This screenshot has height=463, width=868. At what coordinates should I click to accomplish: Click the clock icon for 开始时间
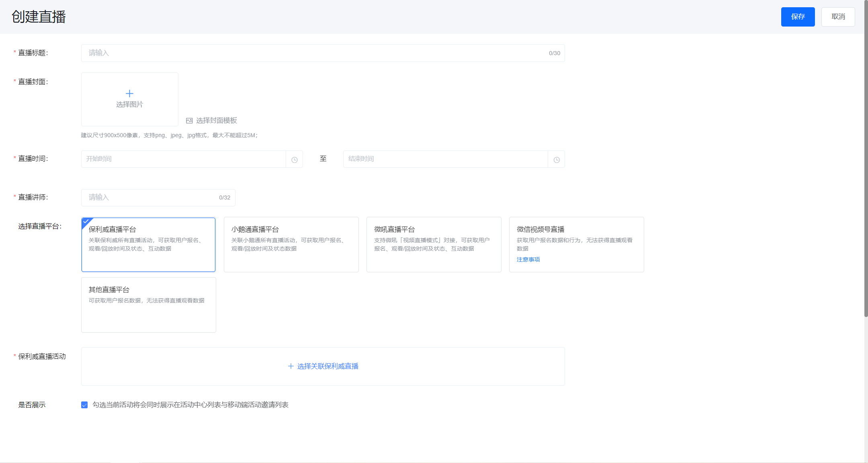click(x=295, y=160)
